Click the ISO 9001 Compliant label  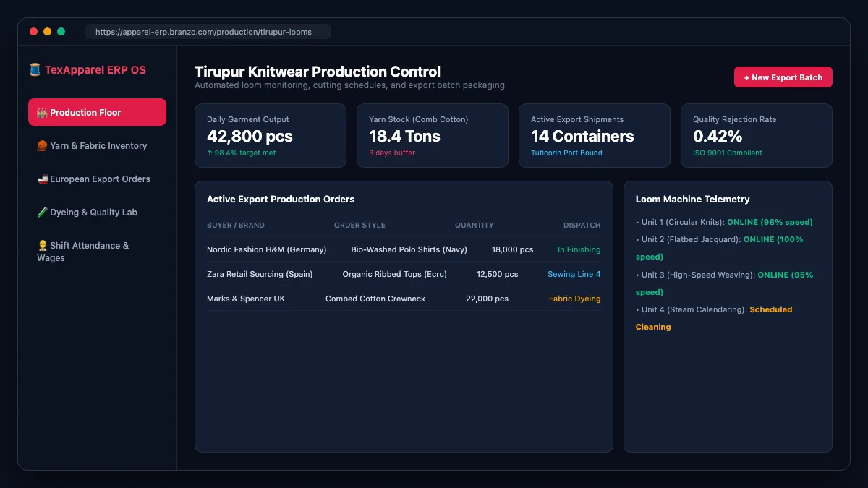(x=728, y=153)
